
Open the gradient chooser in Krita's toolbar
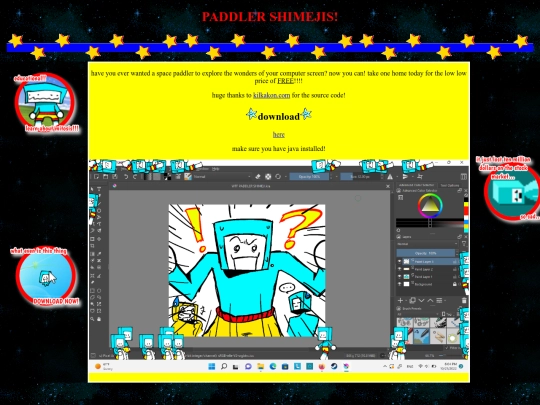point(147,177)
